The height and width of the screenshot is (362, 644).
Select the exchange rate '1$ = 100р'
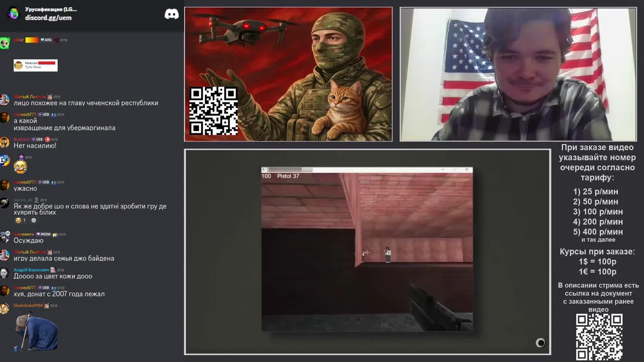(x=597, y=262)
